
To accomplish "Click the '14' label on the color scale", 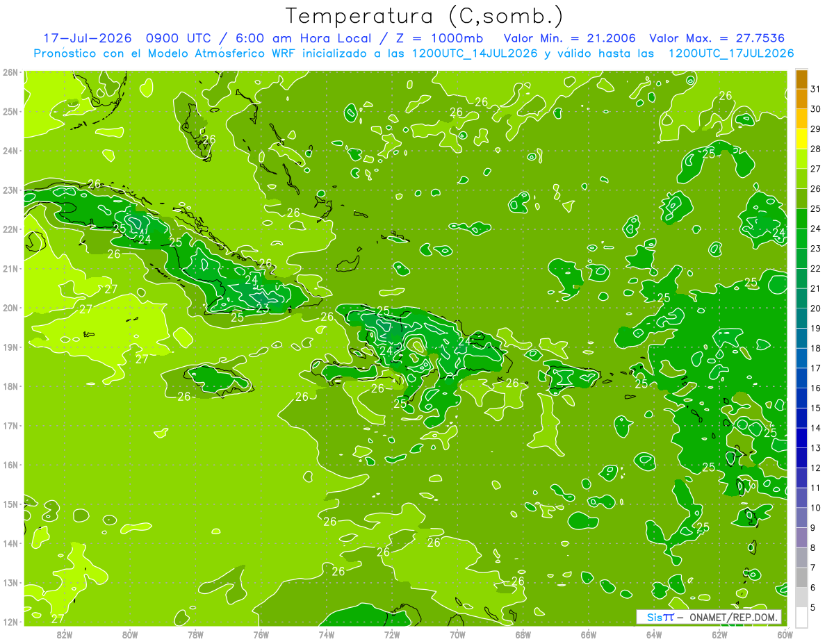I will 815,428.
